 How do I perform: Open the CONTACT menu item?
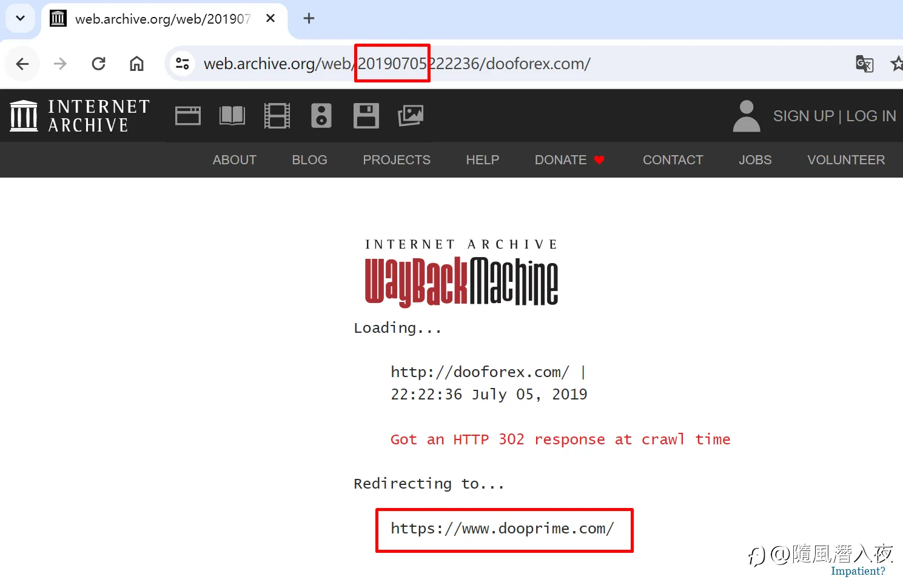(673, 160)
